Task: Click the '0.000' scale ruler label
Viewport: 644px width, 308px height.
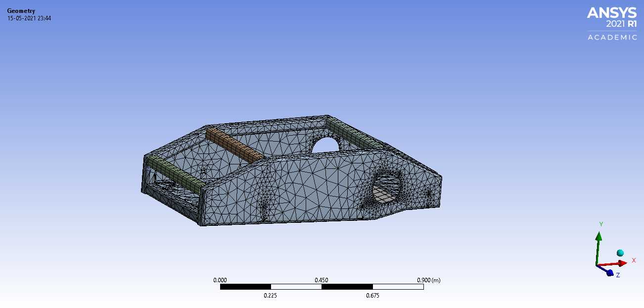Action: point(220,280)
